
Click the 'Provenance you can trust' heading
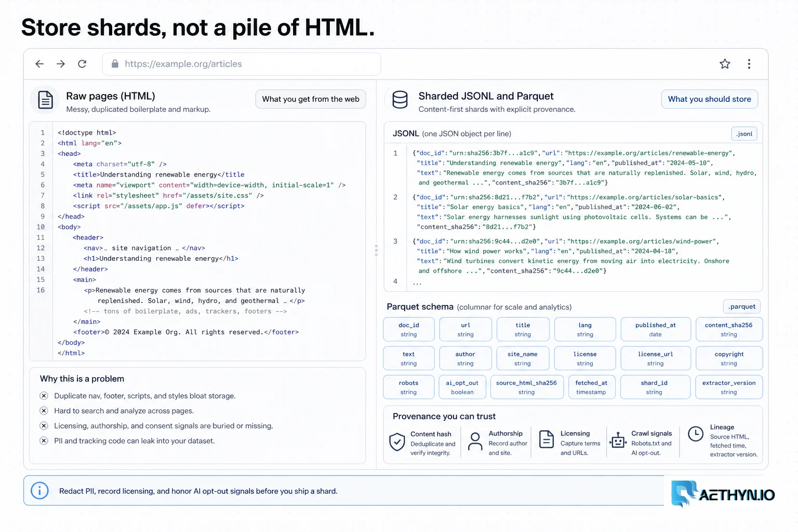tap(444, 416)
